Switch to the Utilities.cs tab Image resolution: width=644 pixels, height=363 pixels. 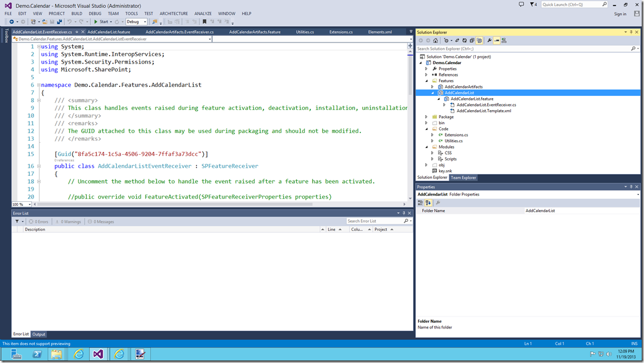click(x=305, y=32)
